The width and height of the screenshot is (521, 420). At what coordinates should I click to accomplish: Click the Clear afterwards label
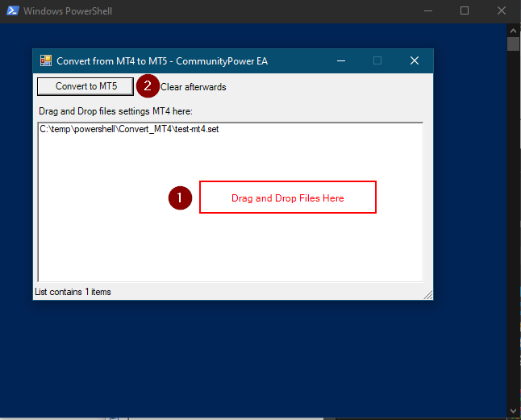[193, 87]
